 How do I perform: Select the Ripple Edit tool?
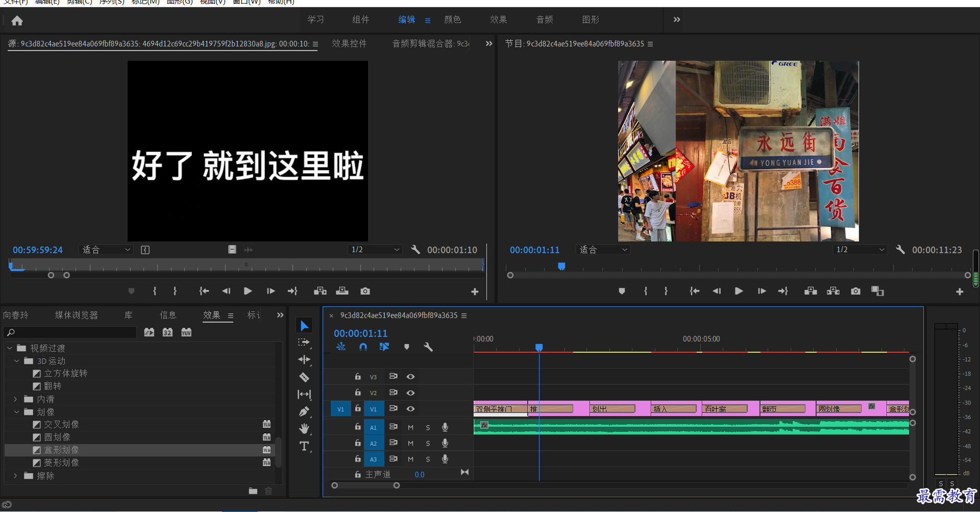click(304, 360)
